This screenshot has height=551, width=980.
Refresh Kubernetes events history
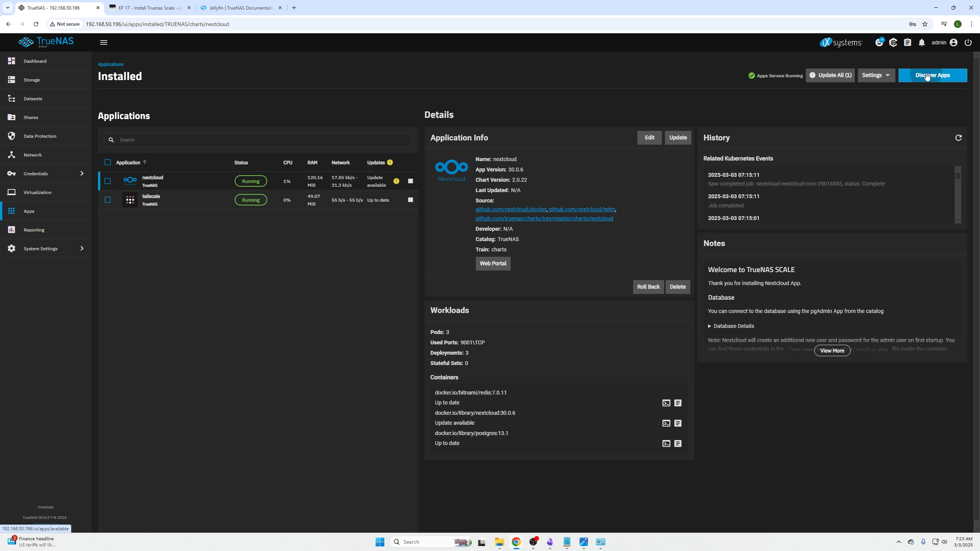pos(959,138)
